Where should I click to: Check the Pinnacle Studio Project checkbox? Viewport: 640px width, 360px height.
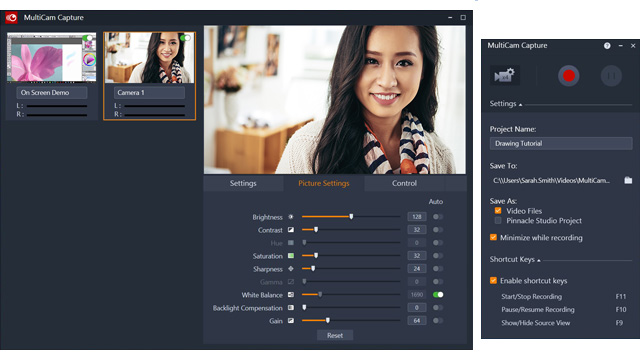click(498, 220)
